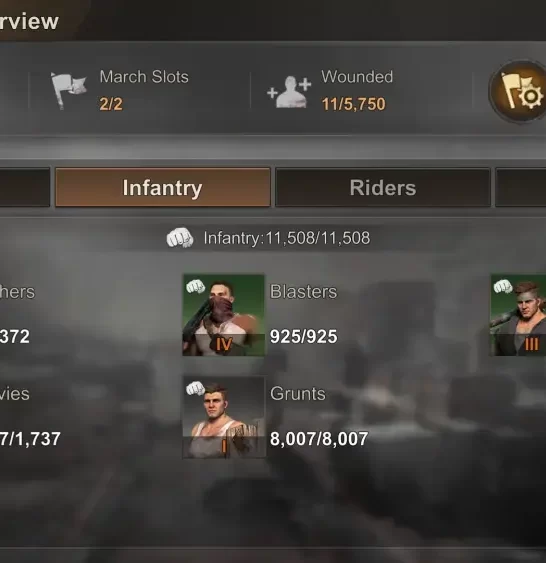The image size is (546, 563).
Task: Switch to the Riders tab
Action: (x=383, y=187)
